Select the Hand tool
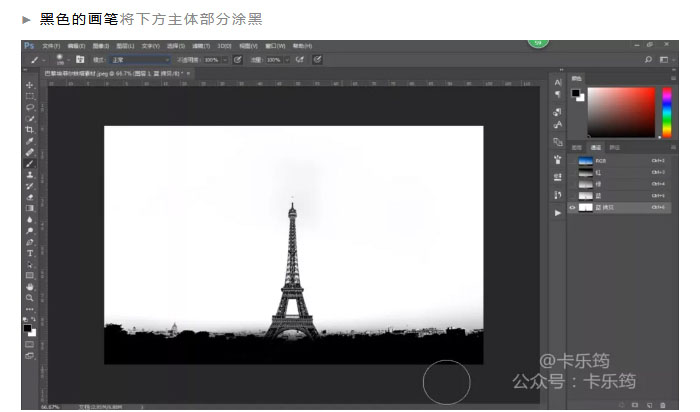The height and width of the screenshot is (412, 700). pos(29,287)
